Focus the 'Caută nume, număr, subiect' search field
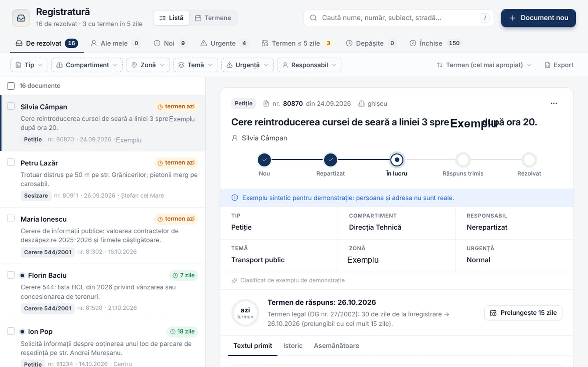The width and height of the screenshot is (588, 367). [x=399, y=18]
